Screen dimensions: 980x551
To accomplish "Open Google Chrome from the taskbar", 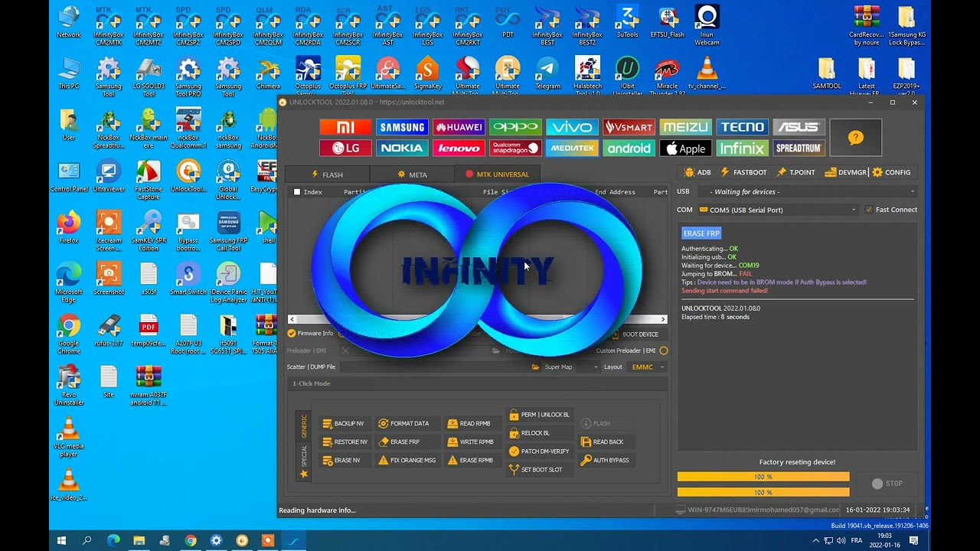I will pyautogui.click(x=190, y=541).
